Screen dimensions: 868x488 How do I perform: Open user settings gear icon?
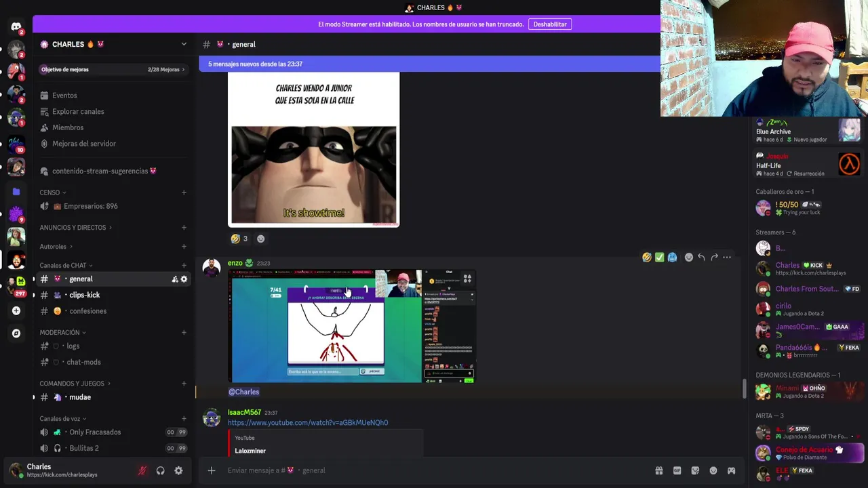click(178, 470)
